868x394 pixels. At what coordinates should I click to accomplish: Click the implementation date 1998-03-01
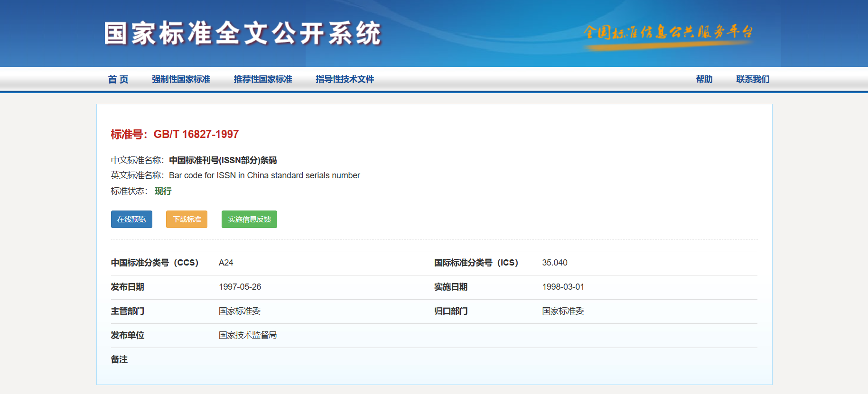(x=563, y=287)
